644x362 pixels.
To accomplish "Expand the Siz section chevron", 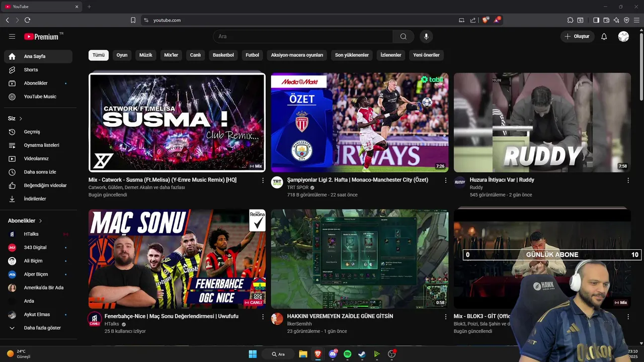I will tap(21, 119).
